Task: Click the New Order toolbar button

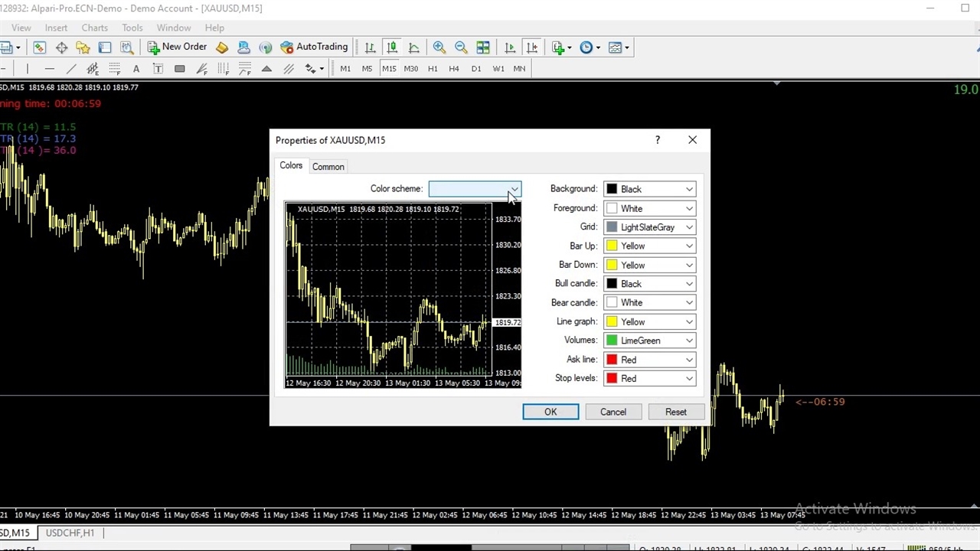Action: (177, 47)
